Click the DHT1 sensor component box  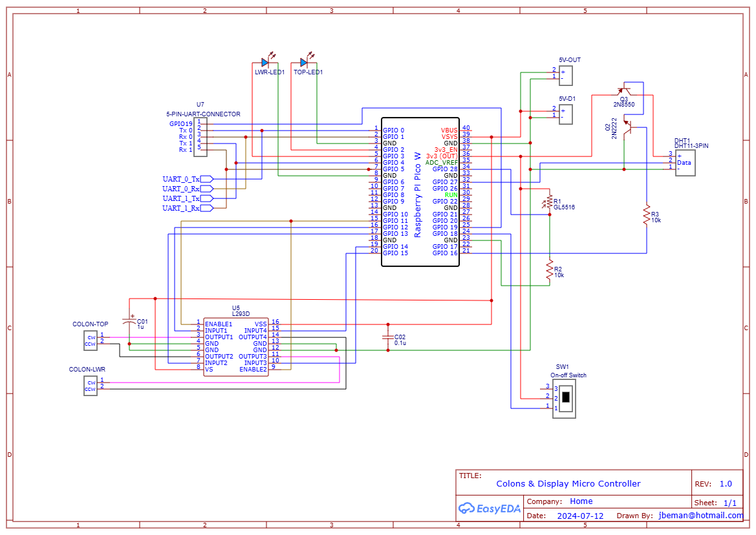(x=685, y=163)
